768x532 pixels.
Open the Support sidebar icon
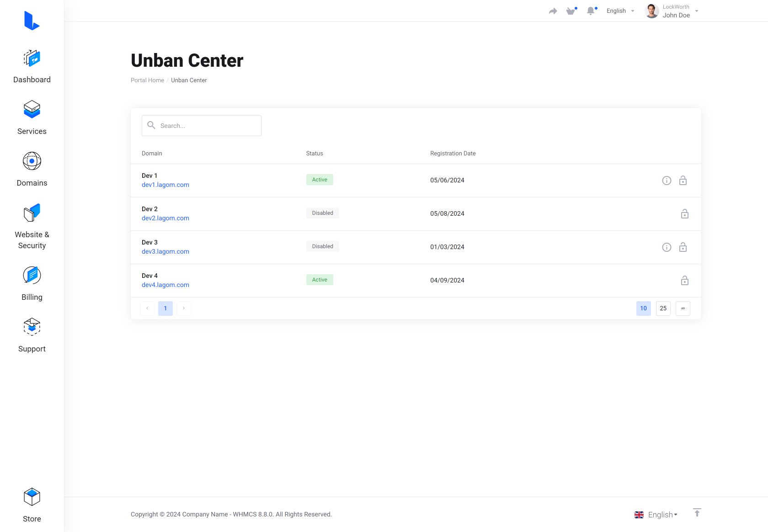32,327
